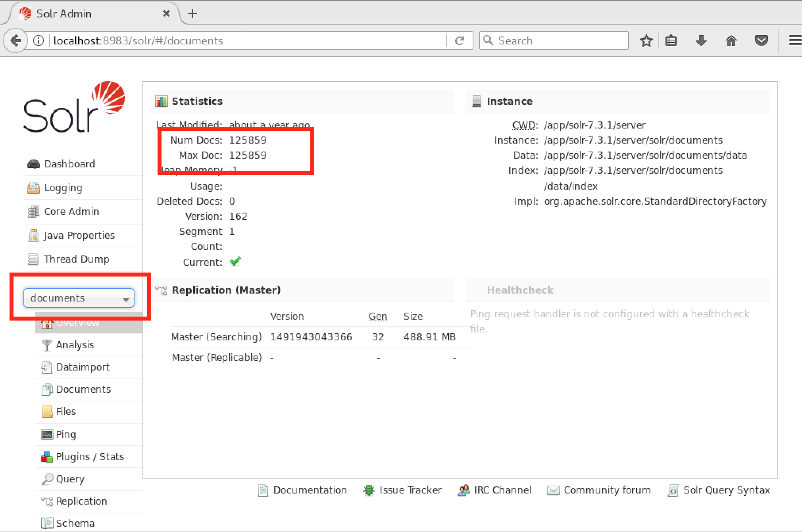
Task: Click the Query magnifier icon
Action: [47, 479]
